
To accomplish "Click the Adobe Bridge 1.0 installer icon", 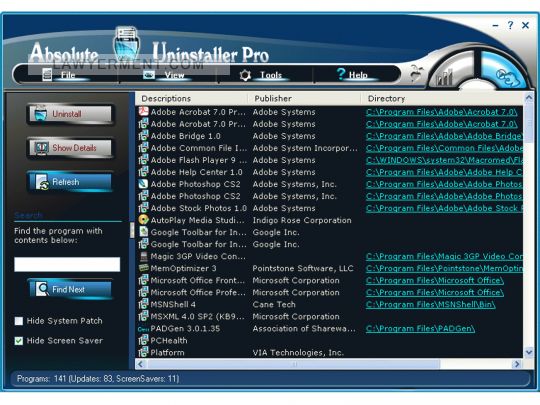I will [143, 136].
